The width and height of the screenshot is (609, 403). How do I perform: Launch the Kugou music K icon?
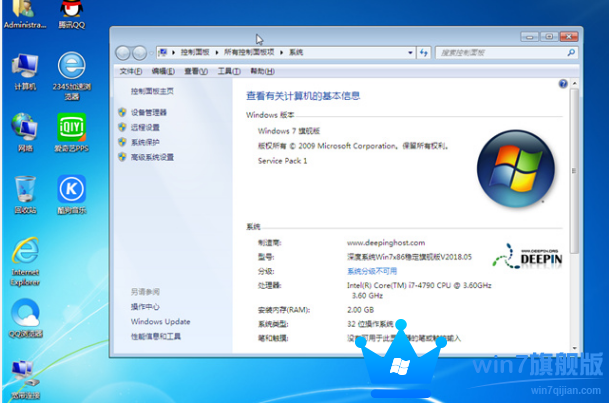click(x=71, y=195)
